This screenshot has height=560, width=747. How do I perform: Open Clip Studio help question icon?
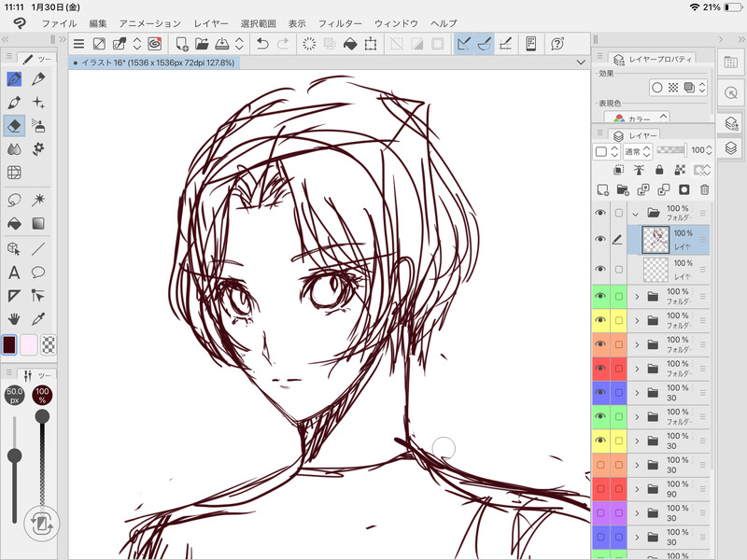[557, 44]
